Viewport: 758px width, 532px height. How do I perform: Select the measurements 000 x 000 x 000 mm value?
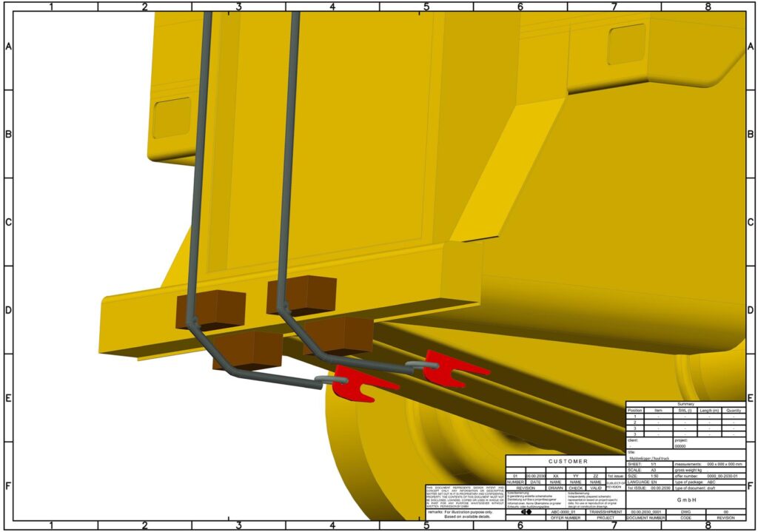click(x=724, y=464)
